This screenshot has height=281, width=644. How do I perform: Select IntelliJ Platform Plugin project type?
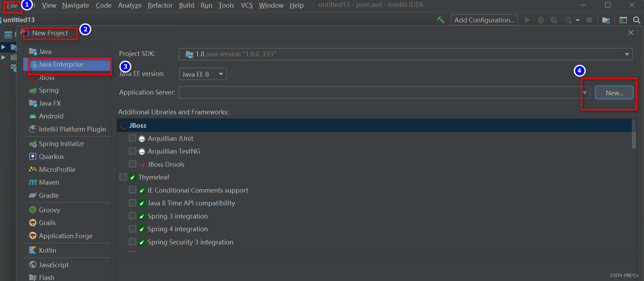pyautogui.click(x=67, y=129)
